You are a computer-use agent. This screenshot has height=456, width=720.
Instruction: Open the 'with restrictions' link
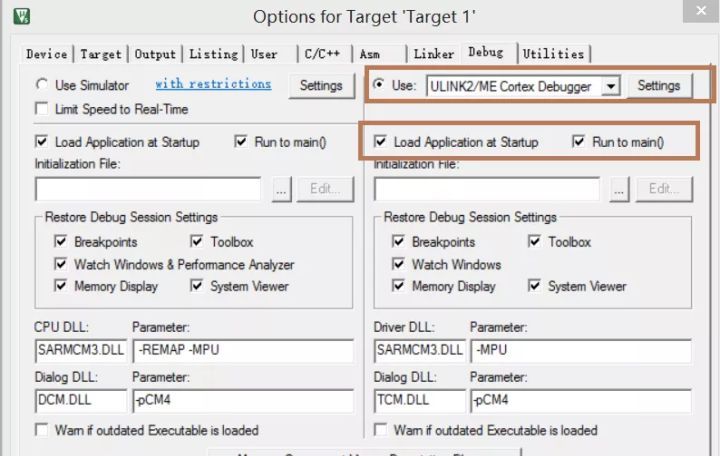[x=213, y=84]
